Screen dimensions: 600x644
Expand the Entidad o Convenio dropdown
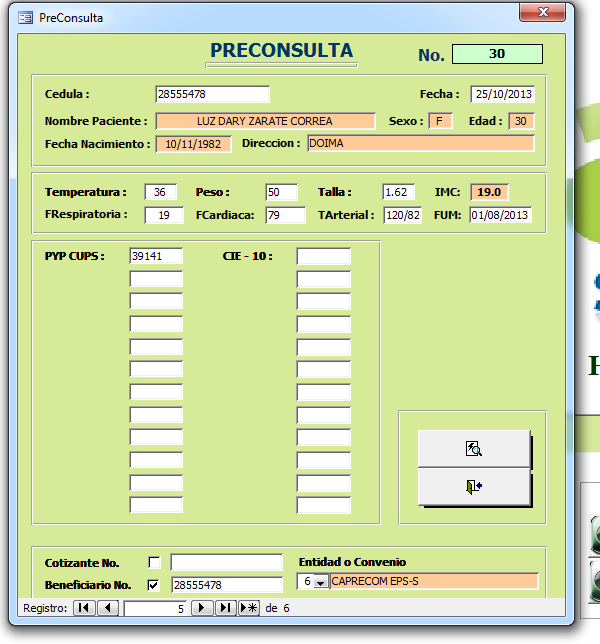pos(320,582)
